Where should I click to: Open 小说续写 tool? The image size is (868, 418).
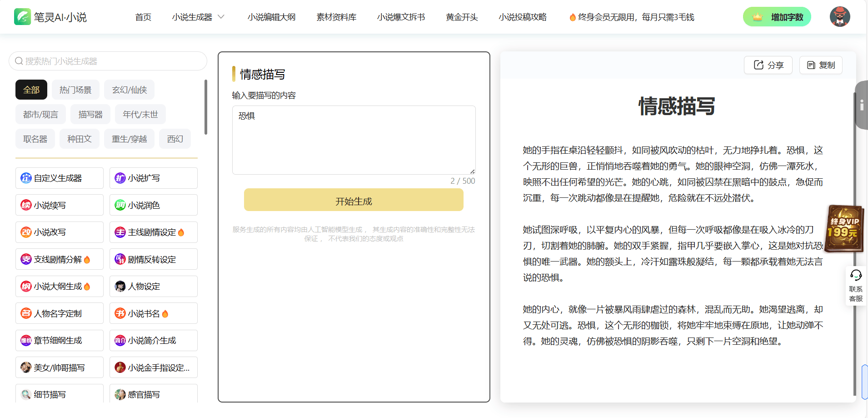tap(60, 205)
